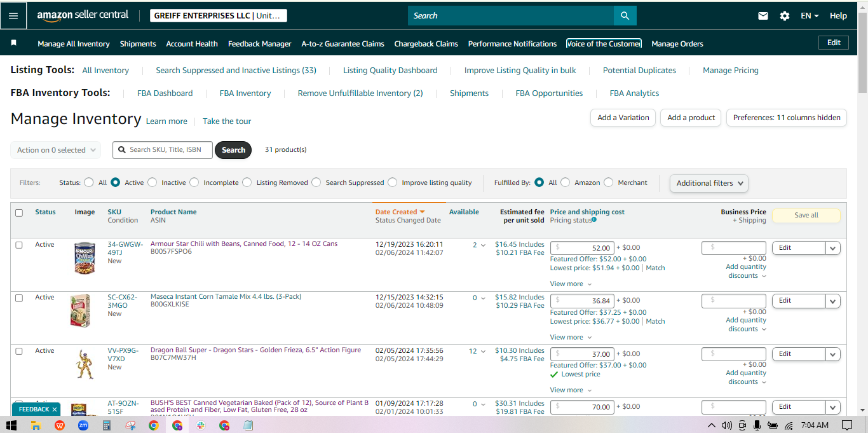
Task: Click the Wi-Fi network tray icon
Action: pyautogui.click(x=789, y=425)
